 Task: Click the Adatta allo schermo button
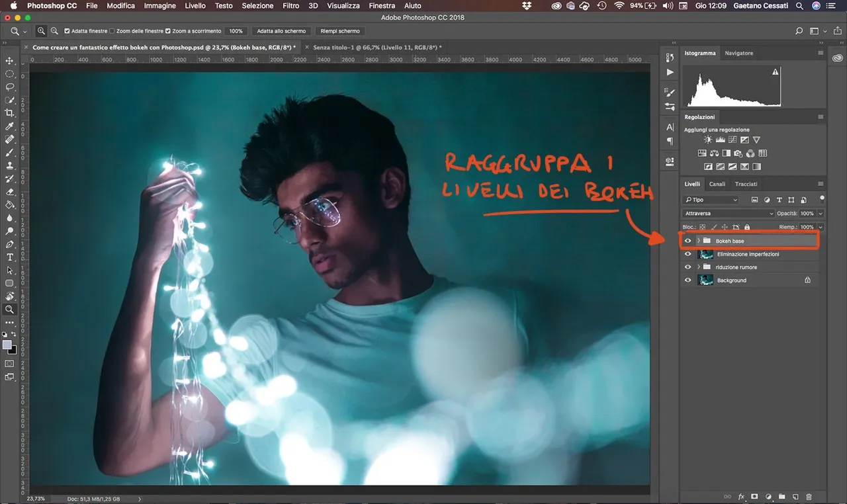point(281,31)
